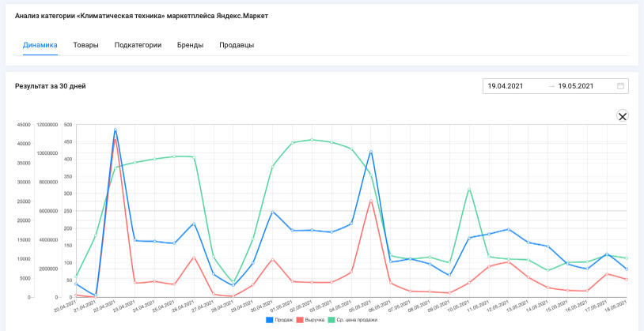Switch to the Товары tab
This screenshot has height=331, width=644.
point(85,45)
